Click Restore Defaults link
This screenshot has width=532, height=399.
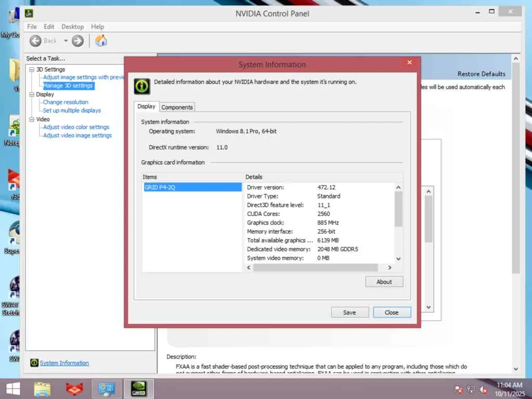tap(481, 74)
